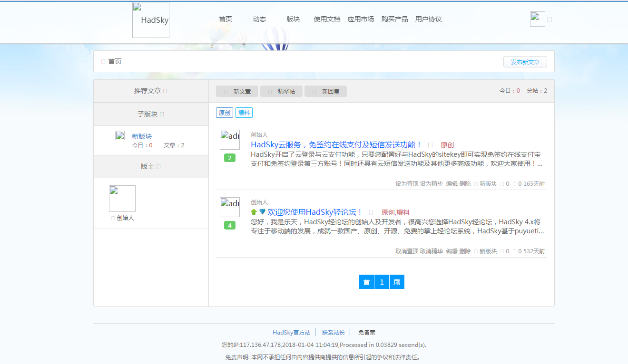Click the 总帖：2 counter
Viewport: 628px width, 364px height.
click(x=537, y=91)
